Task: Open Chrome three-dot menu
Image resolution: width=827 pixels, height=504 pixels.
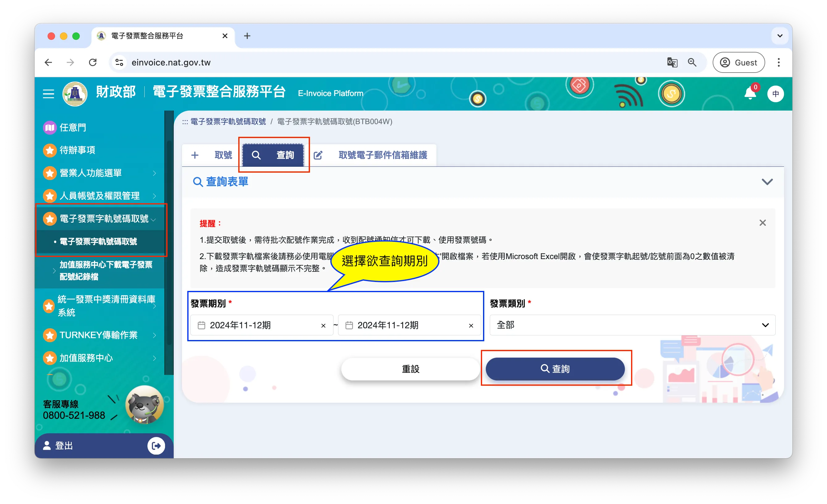Action: coord(779,62)
